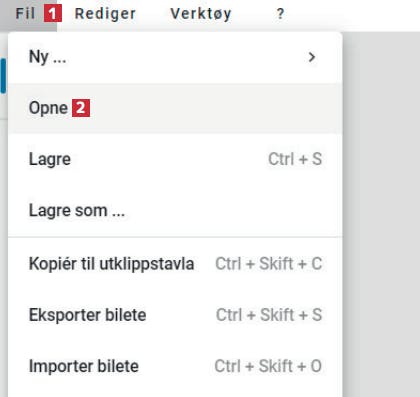Click the red number 2 badge
The width and height of the screenshot is (420, 397).
[81, 108]
